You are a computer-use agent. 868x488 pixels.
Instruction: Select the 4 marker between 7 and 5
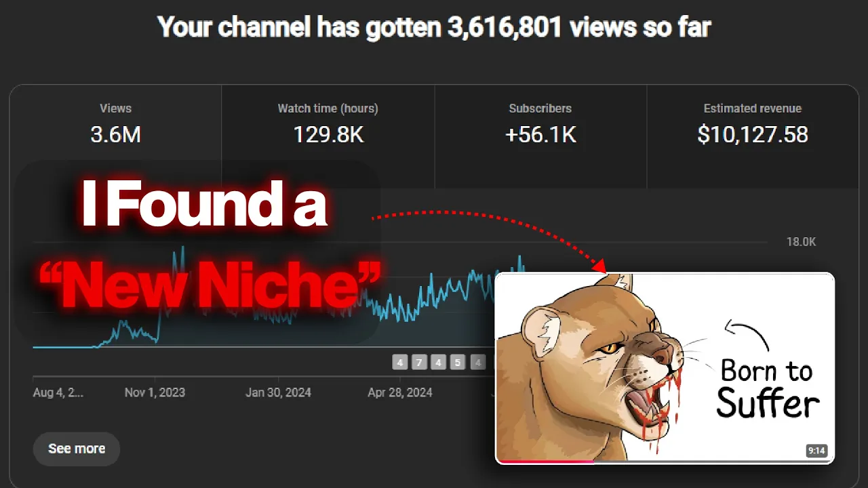click(439, 363)
